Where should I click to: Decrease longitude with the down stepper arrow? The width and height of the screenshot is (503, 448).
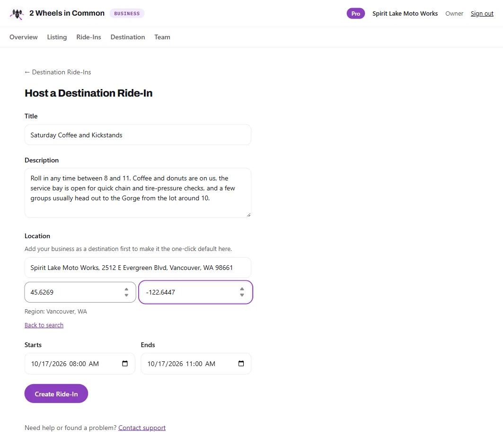click(x=242, y=295)
